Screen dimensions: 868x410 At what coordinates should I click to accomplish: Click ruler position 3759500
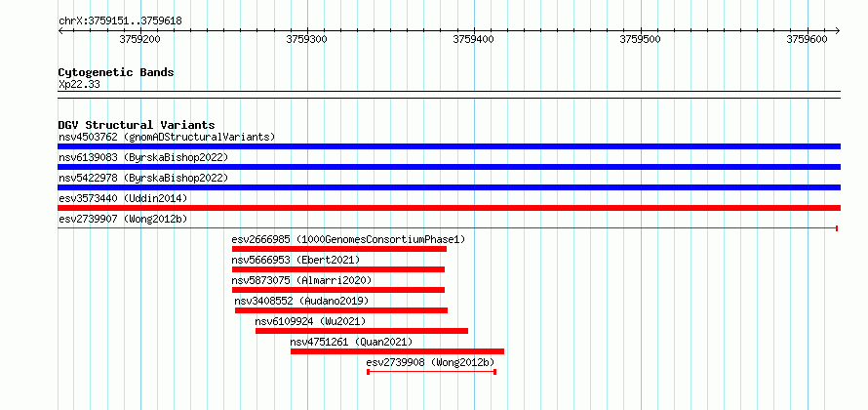tap(641, 39)
